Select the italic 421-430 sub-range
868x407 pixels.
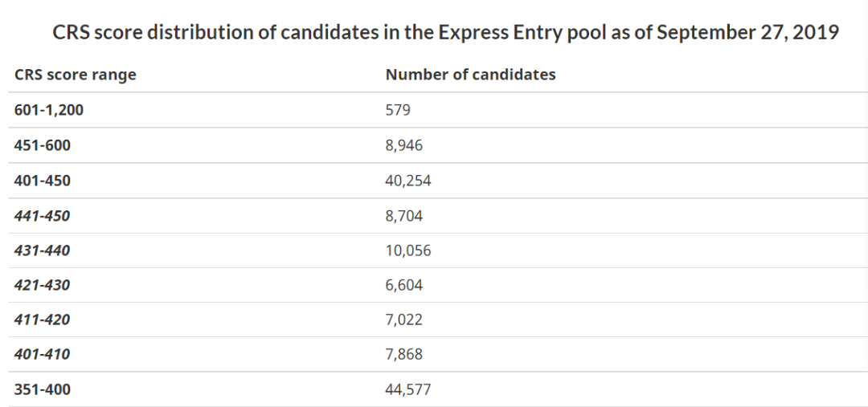click(43, 285)
